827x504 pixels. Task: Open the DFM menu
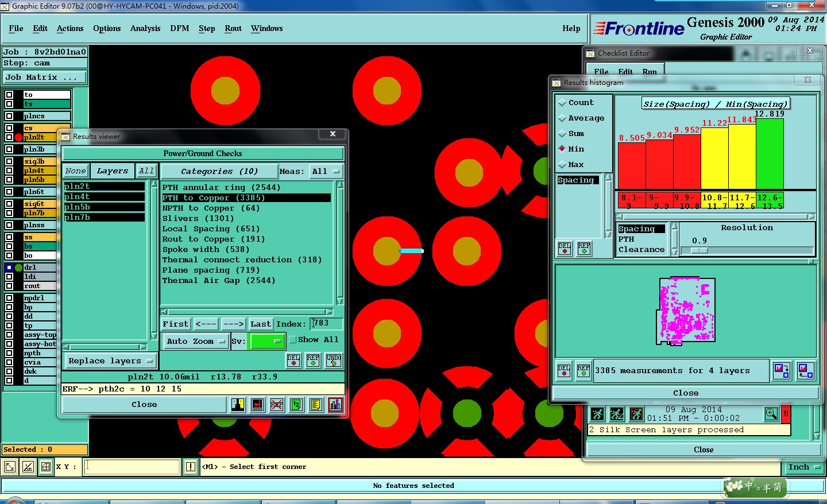click(x=180, y=29)
